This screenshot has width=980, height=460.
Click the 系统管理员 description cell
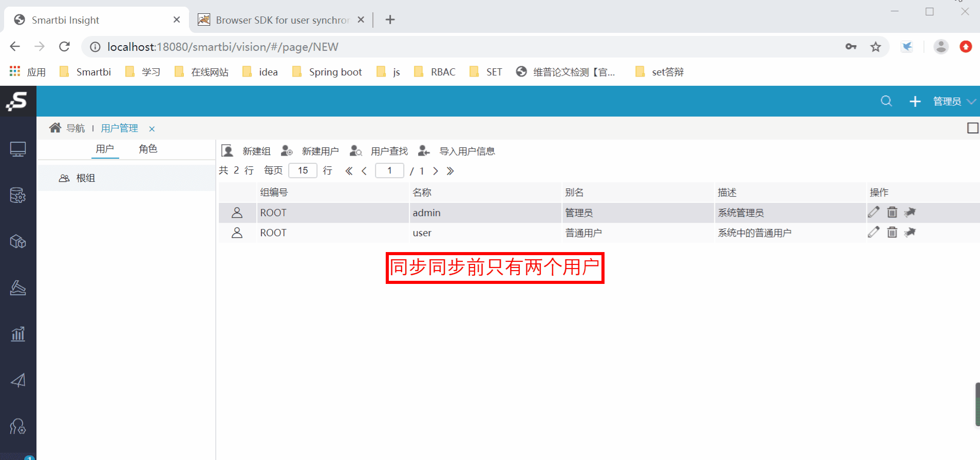click(790, 213)
